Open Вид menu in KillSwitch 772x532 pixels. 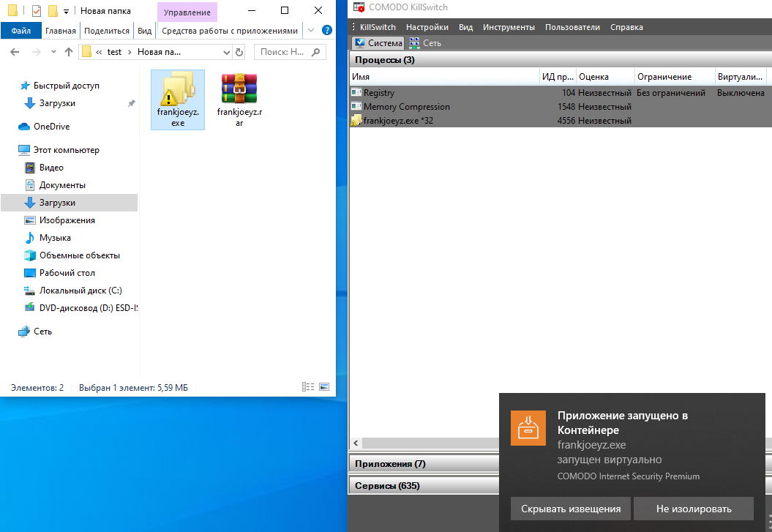click(x=465, y=27)
